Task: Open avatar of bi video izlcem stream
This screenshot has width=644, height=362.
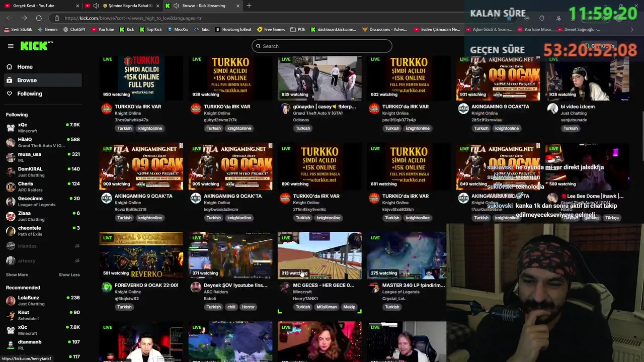Action: click(552, 109)
